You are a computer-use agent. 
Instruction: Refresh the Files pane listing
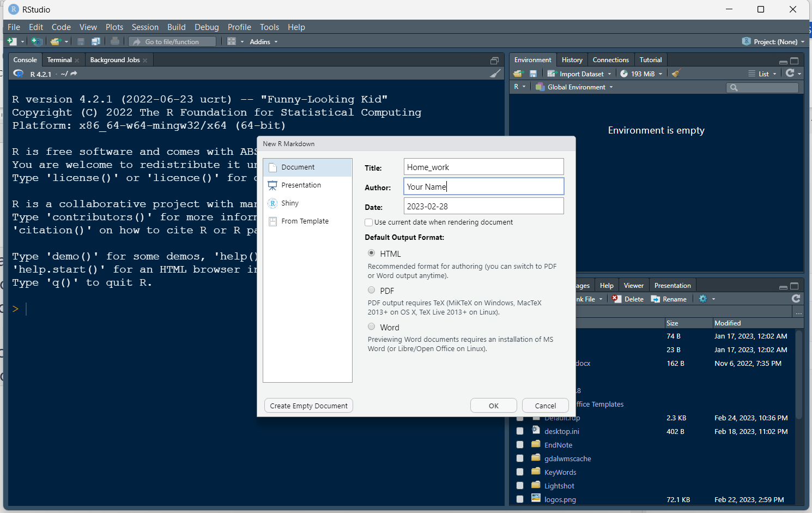796,299
